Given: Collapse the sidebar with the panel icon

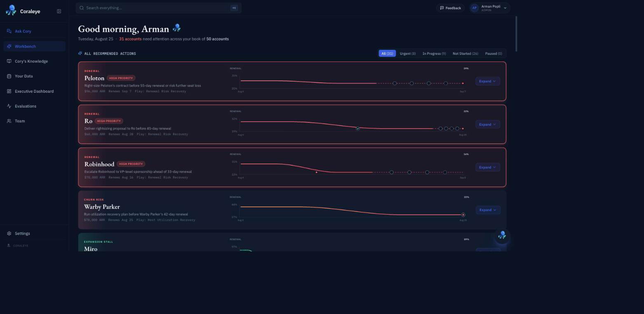Looking at the screenshot, I should point(59,11).
